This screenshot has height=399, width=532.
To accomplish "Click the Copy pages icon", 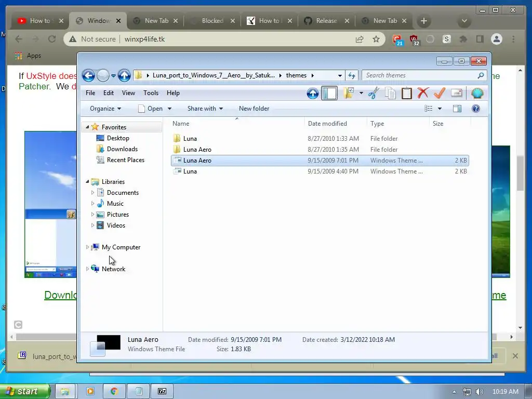I will (x=390, y=93).
